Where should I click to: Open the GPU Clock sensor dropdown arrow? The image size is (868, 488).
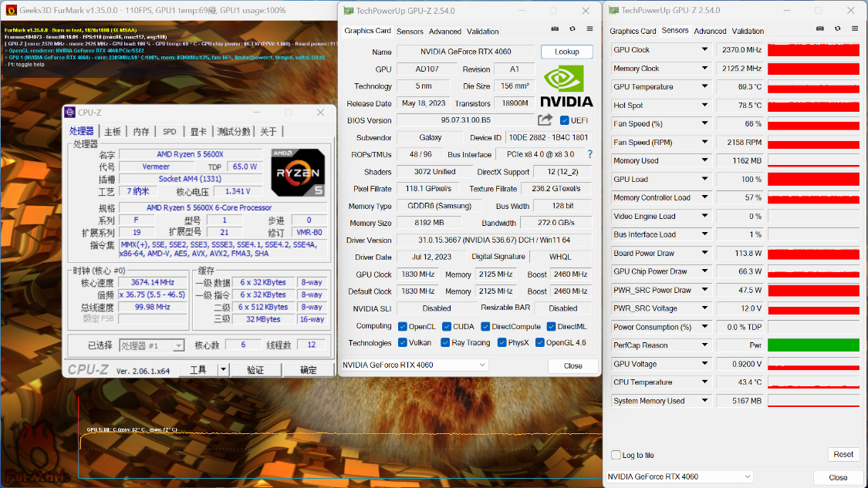(704, 49)
